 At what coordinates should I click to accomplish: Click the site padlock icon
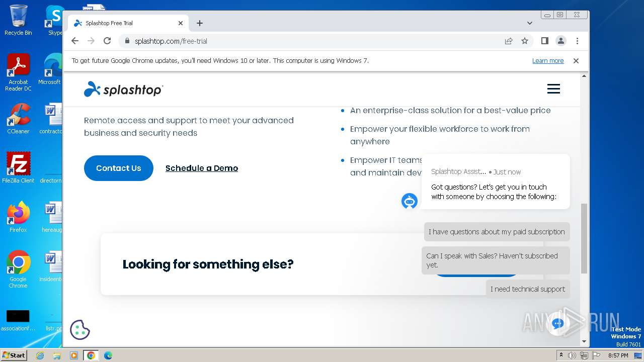(x=127, y=41)
